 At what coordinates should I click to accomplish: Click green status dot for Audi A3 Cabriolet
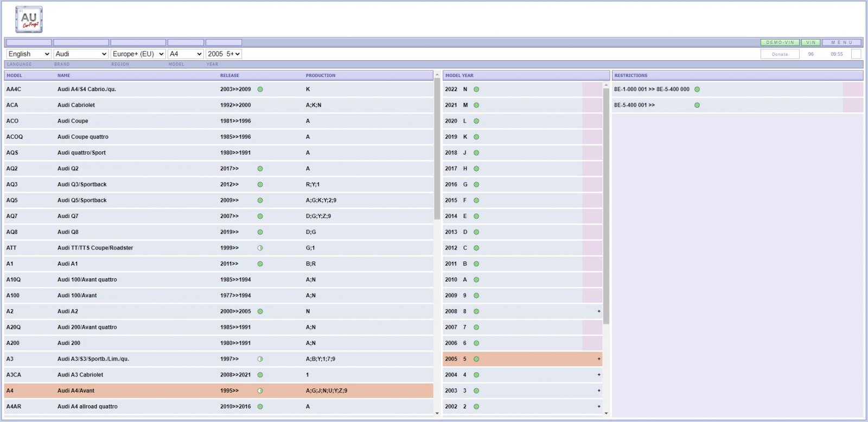260,375
